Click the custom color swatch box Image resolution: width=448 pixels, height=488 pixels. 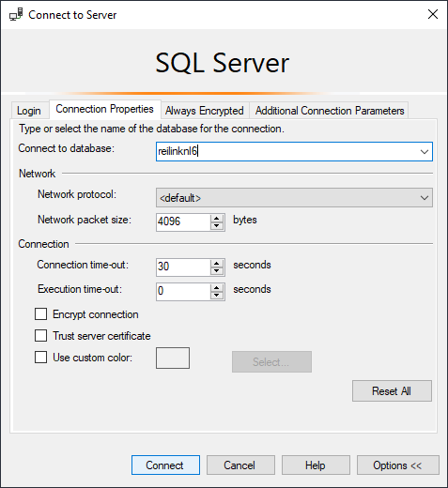pyautogui.click(x=173, y=358)
